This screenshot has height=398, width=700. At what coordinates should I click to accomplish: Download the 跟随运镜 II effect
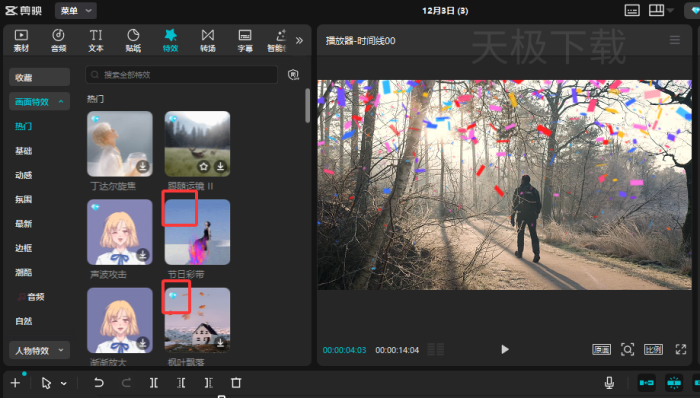pos(221,166)
